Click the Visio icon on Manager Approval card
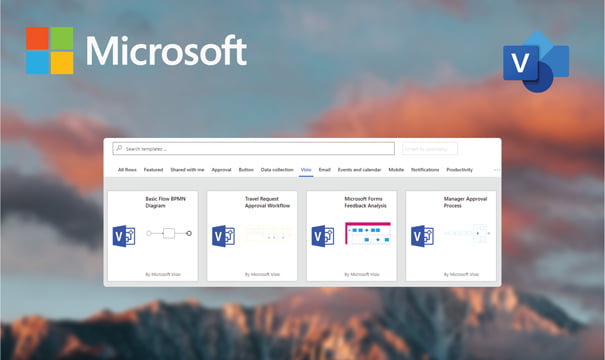 (x=422, y=236)
